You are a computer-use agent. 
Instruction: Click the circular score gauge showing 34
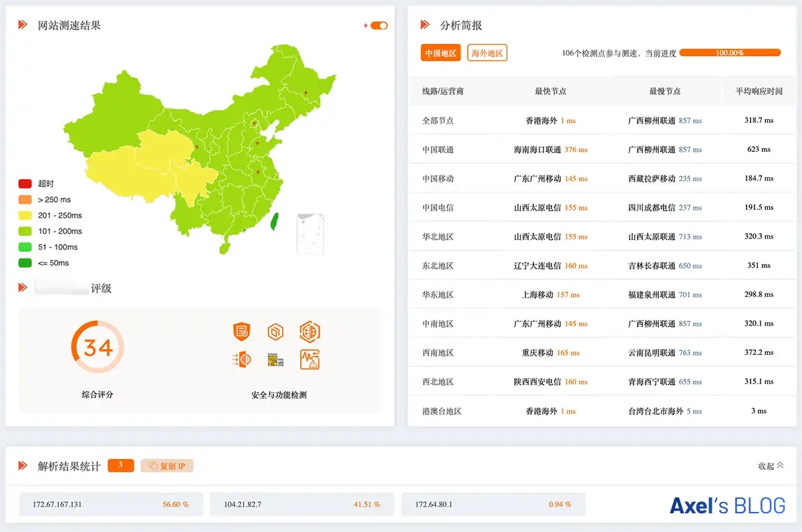click(98, 348)
